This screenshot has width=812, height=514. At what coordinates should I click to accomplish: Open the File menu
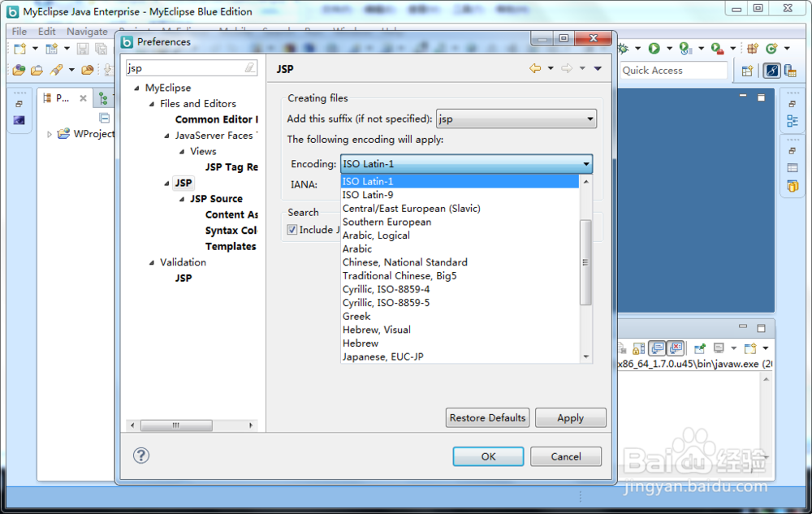click(x=19, y=31)
